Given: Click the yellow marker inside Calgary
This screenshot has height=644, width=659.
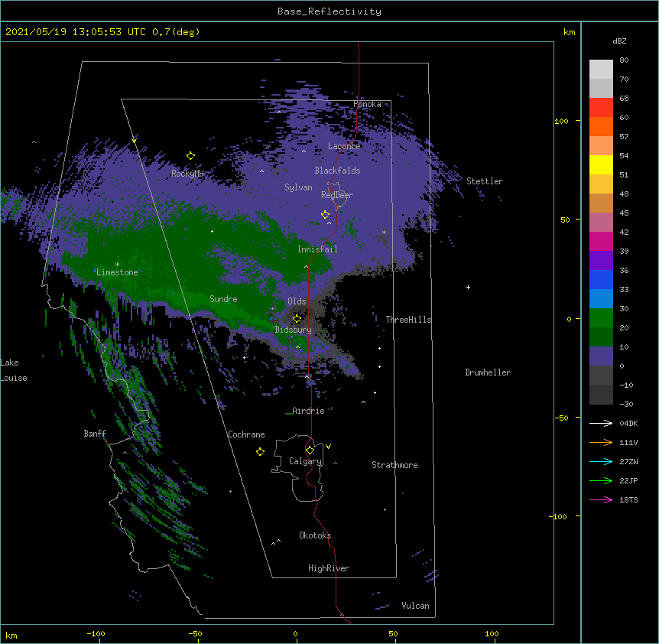Looking at the screenshot, I should point(310,450).
